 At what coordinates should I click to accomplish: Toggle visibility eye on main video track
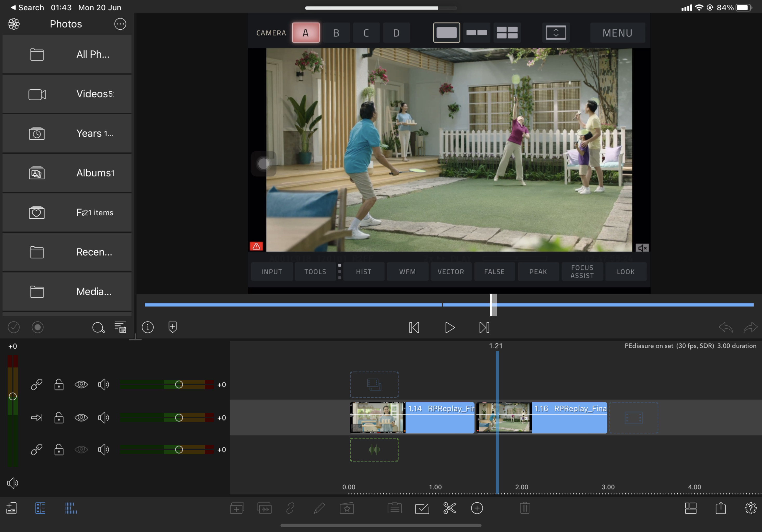(x=81, y=418)
